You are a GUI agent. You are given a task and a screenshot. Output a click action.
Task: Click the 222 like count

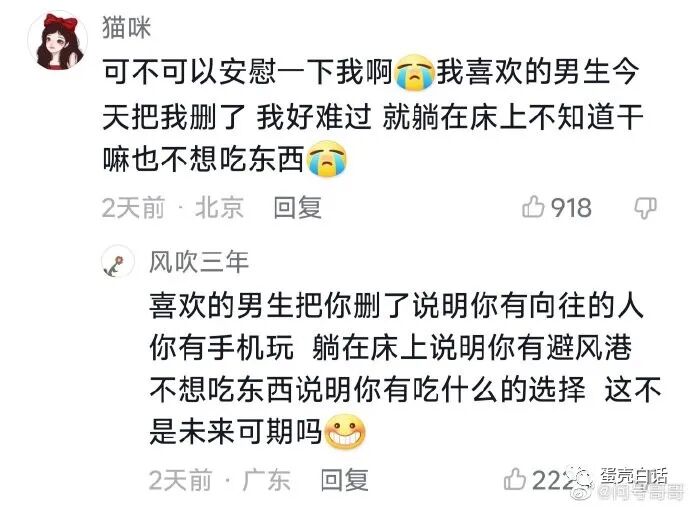click(x=553, y=480)
